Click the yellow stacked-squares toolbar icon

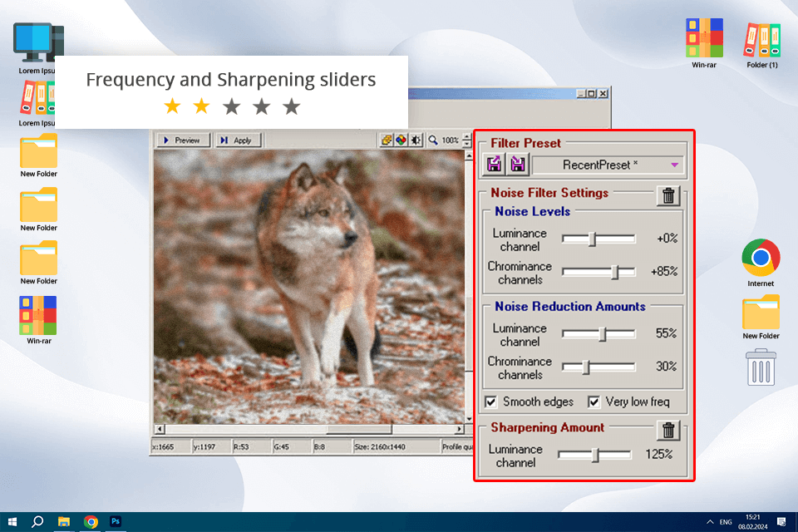pos(387,140)
